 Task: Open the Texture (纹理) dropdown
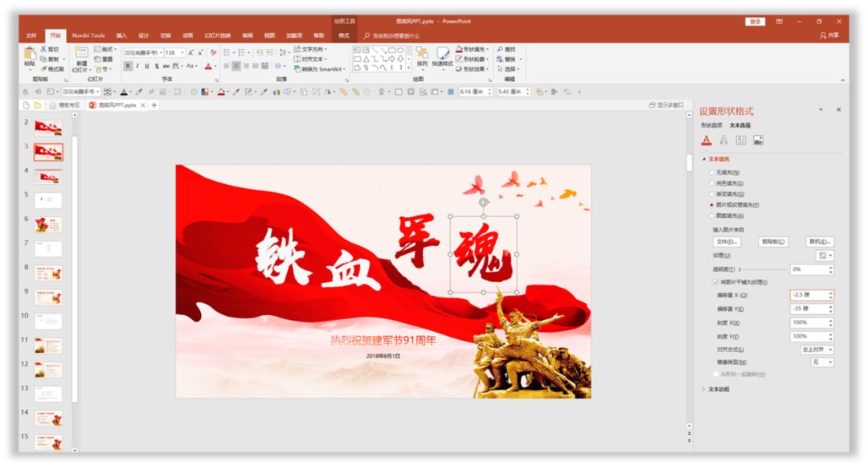pos(825,256)
